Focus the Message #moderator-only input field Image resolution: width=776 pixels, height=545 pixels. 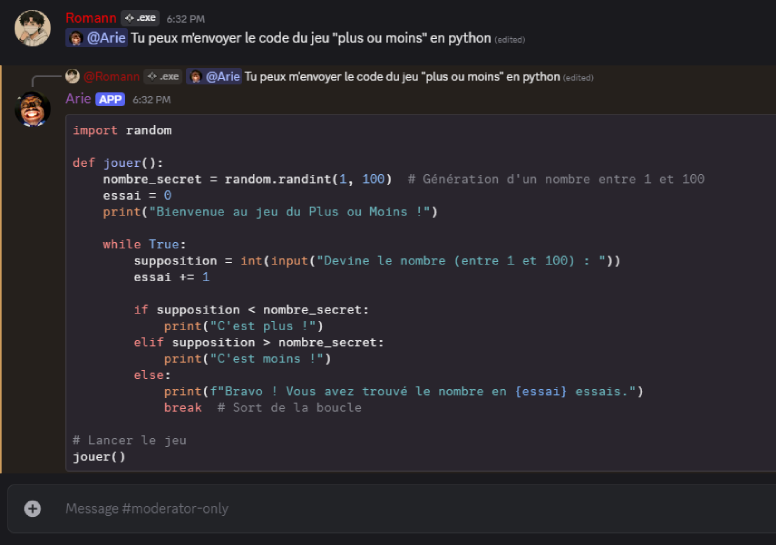[x=400, y=509]
